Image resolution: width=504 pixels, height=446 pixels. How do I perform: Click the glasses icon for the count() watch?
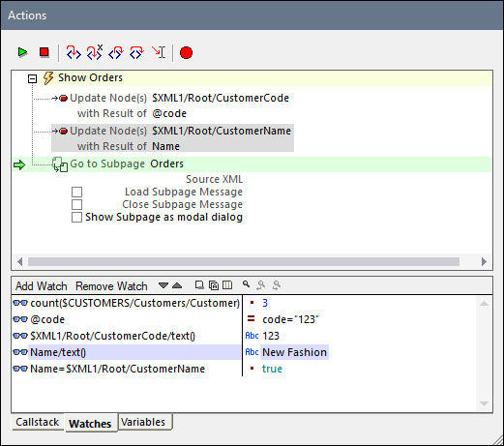(20, 303)
